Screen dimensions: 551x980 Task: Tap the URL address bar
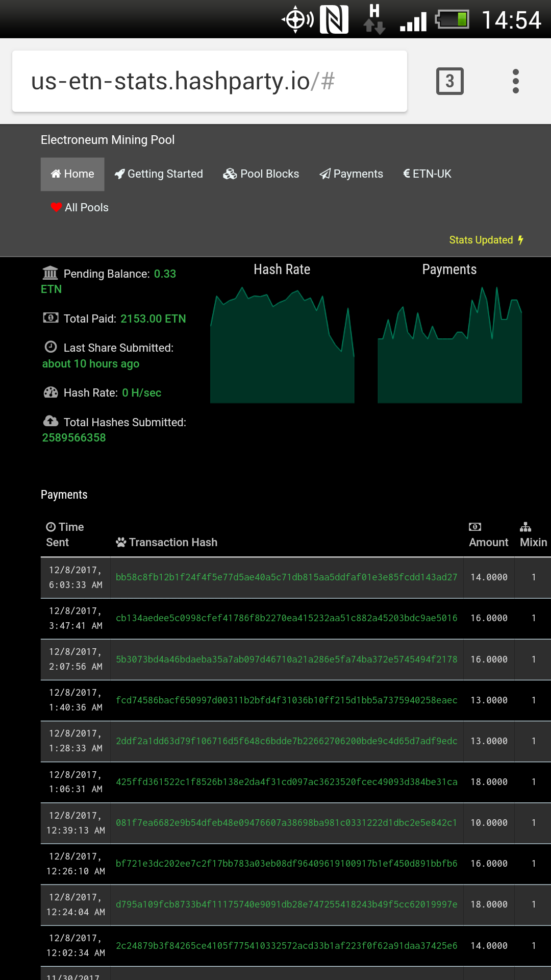209,81
